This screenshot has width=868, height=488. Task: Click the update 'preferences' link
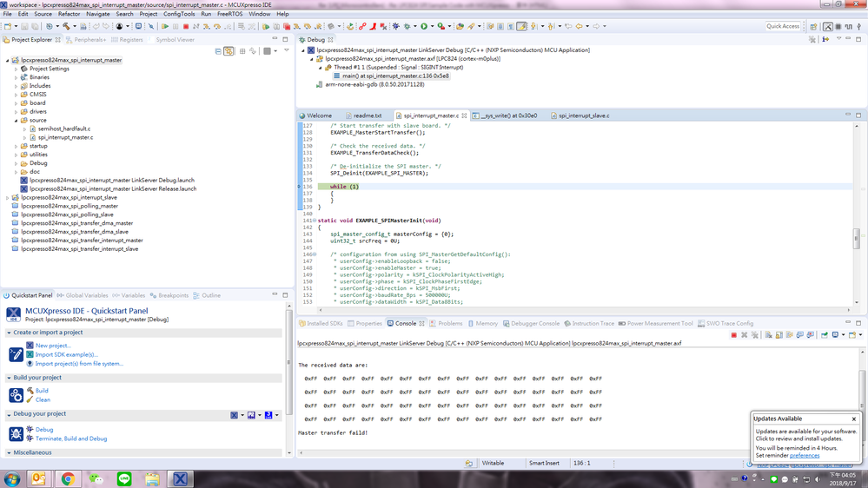tap(805, 455)
